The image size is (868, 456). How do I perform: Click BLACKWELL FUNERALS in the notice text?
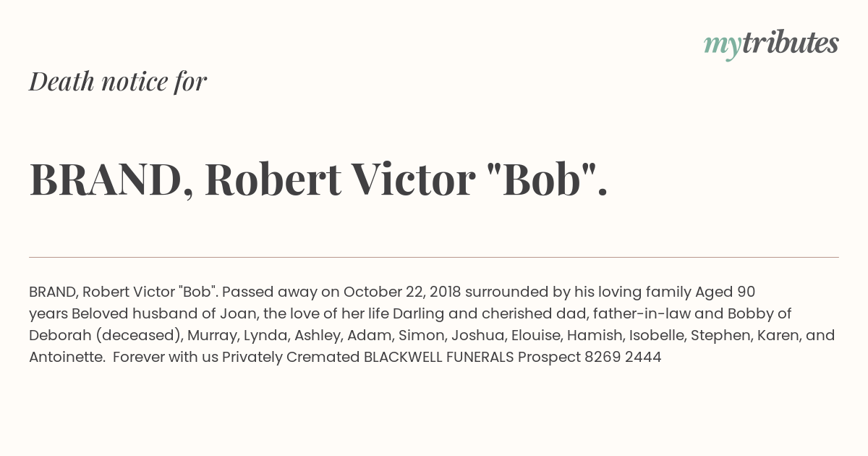[x=438, y=358]
